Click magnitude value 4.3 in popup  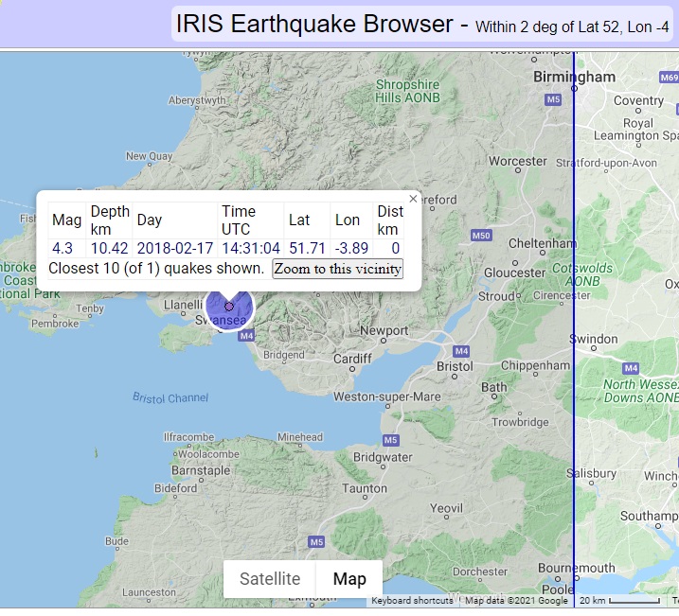pos(63,248)
